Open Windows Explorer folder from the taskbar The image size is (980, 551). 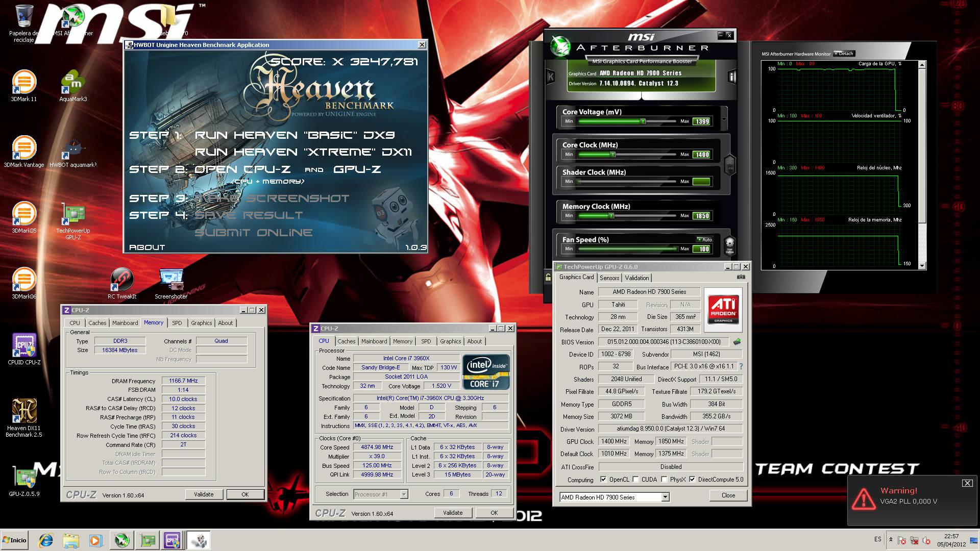coord(71,540)
